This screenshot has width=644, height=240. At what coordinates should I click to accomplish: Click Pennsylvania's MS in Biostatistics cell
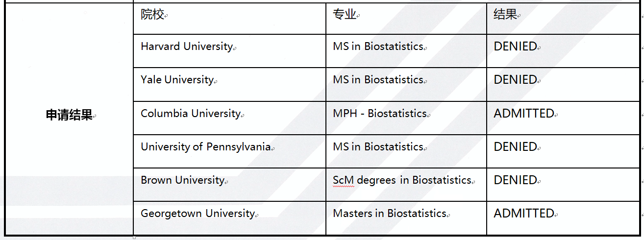point(406,151)
